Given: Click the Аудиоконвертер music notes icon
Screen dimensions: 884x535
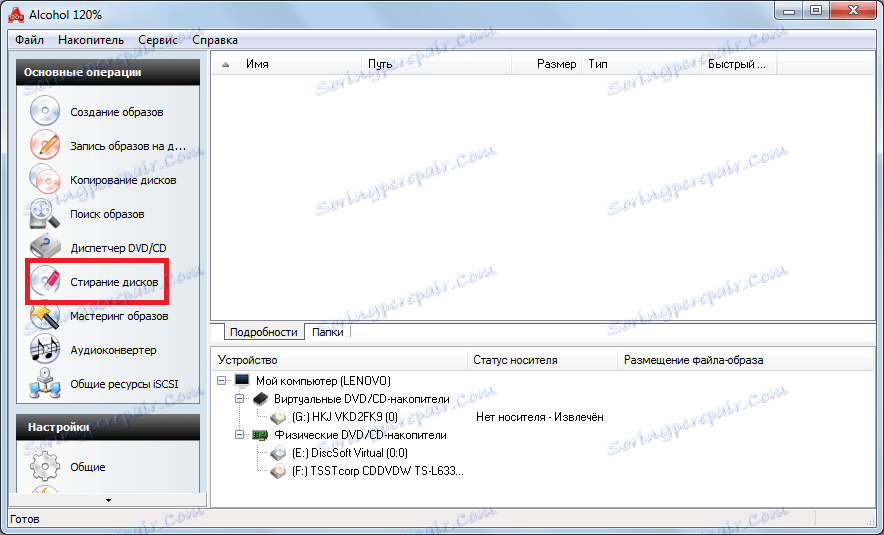Looking at the screenshot, I should pos(45,350).
